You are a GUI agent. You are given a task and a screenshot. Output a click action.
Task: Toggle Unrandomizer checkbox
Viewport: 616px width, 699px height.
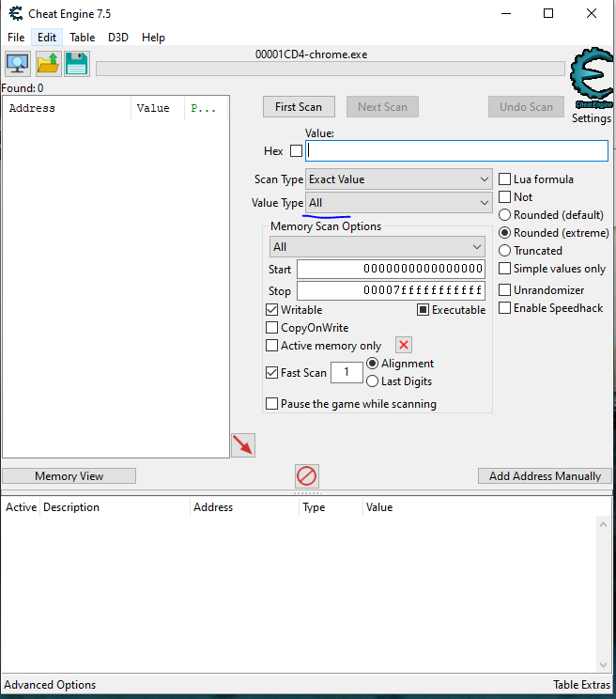click(x=504, y=290)
